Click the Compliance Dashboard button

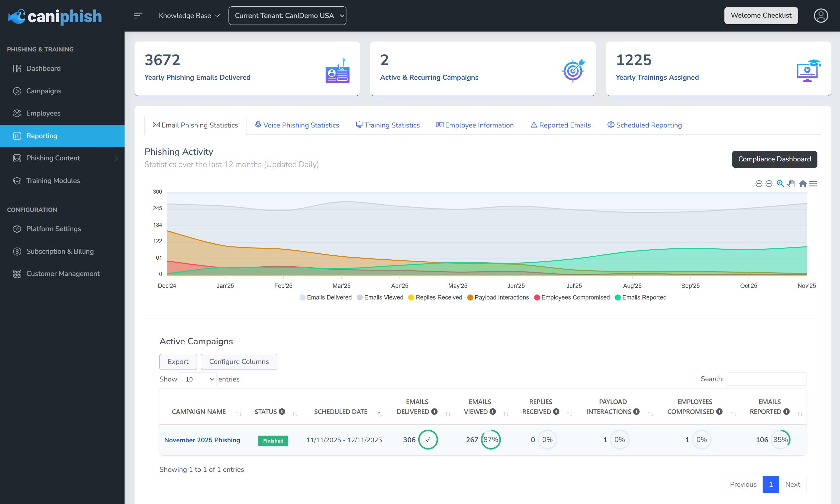tap(774, 159)
